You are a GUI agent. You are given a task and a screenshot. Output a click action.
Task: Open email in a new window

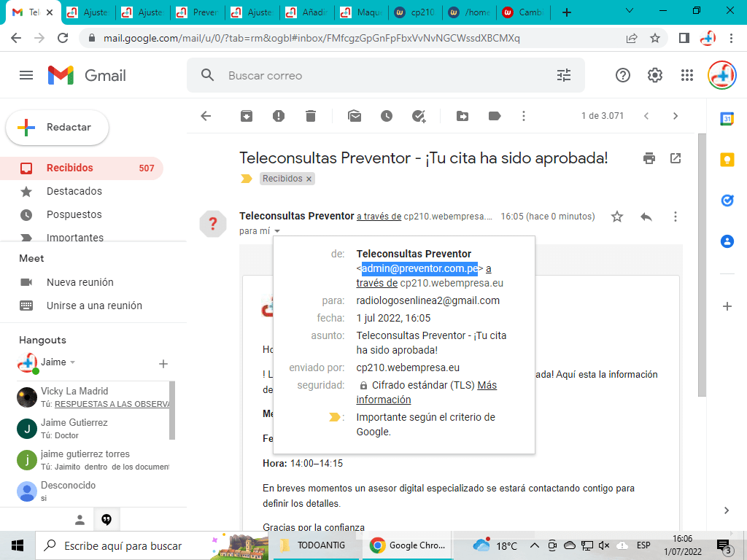[676, 158]
